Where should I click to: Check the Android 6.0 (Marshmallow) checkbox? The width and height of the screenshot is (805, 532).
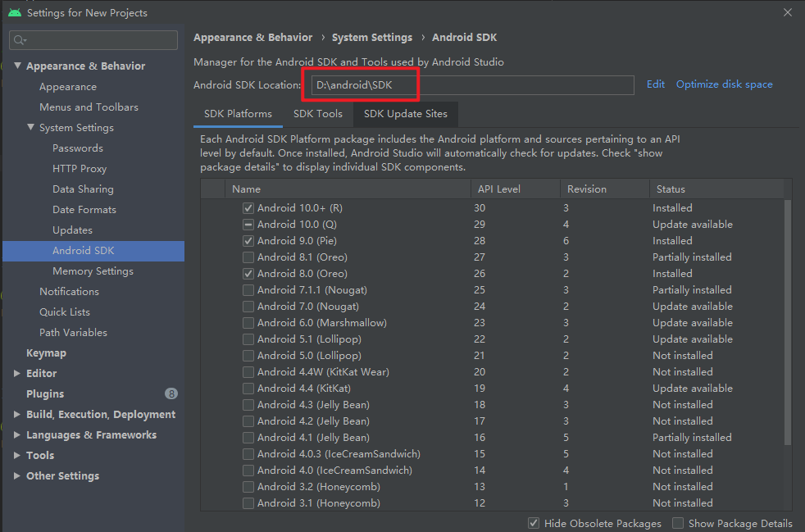coord(248,323)
